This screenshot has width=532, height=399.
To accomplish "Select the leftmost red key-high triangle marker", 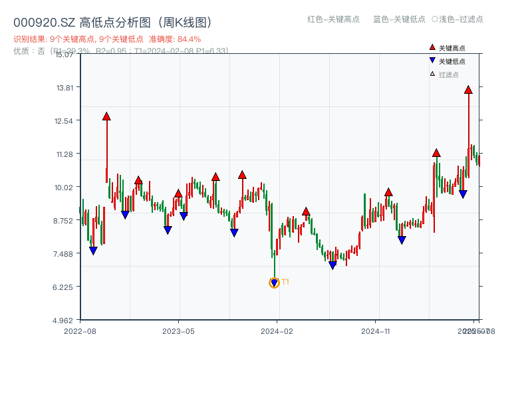I will click(106, 116).
